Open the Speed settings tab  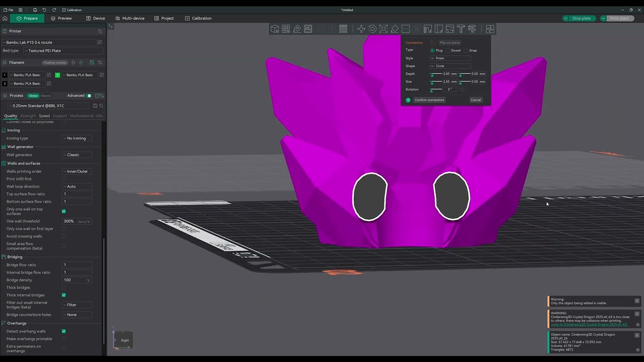(44, 116)
